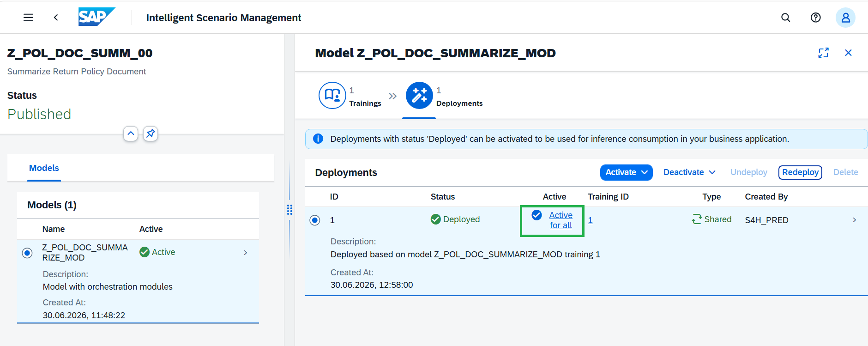Click the Active column header in Deployments
The image size is (868, 346).
(554, 197)
